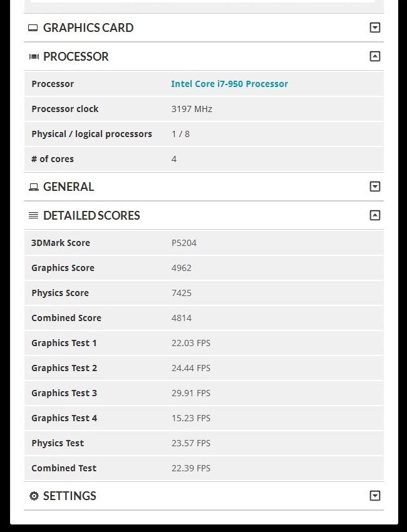407x532 pixels.
Task: Collapse the Processor section arrow
Action: tap(374, 56)
